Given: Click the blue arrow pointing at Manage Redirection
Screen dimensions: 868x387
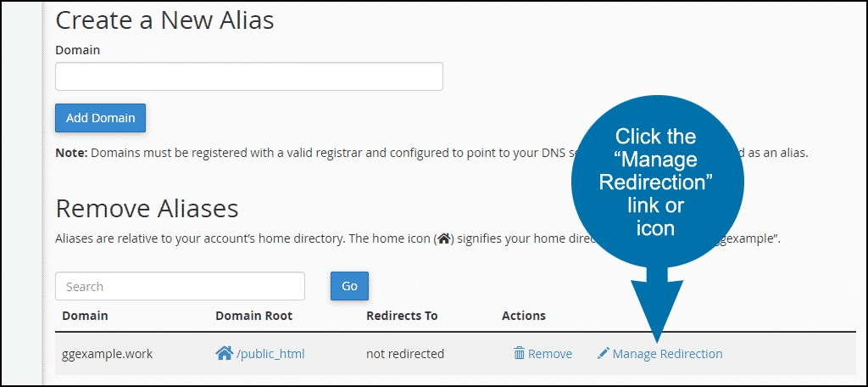Looking at the screenshot, I should [x=656, y=306].
